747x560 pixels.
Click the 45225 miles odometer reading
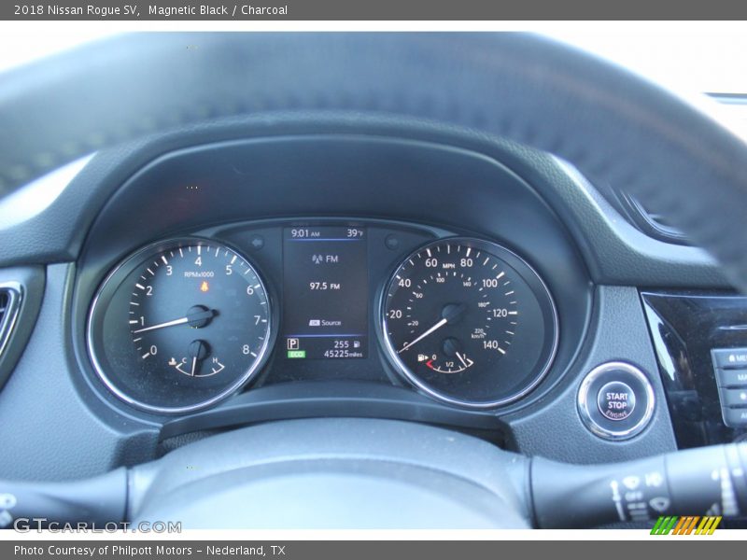[343, 354]
